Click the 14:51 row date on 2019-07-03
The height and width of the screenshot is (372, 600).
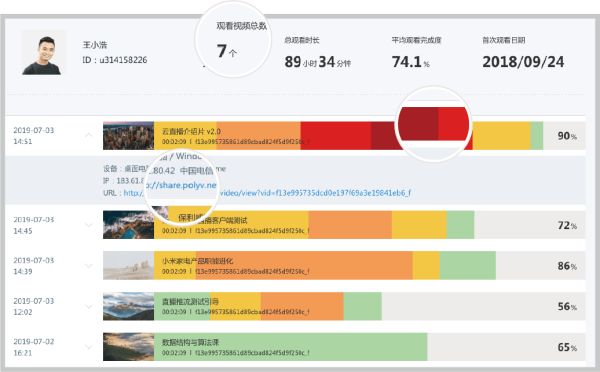click(34, 135)
